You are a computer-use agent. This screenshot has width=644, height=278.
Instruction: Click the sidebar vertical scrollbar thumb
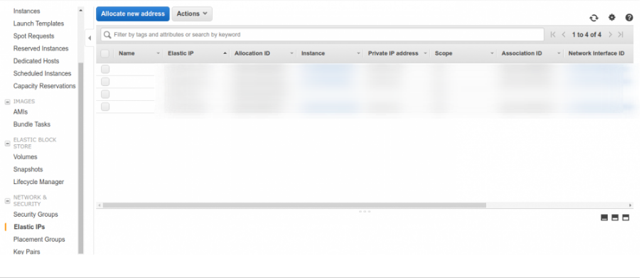click(x=80, y=158)
